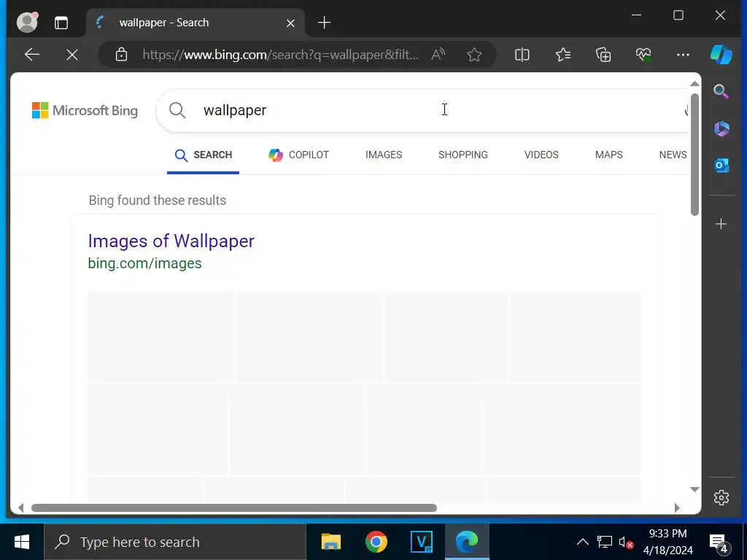
Task: Open the Vegas Pro taskbar app
Action: pos(422,542)
